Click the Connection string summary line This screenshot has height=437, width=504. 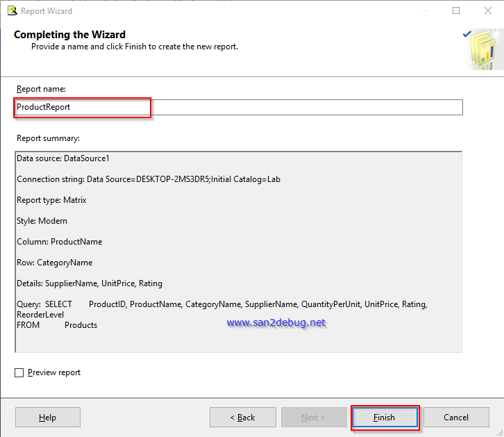click(148, 179)
